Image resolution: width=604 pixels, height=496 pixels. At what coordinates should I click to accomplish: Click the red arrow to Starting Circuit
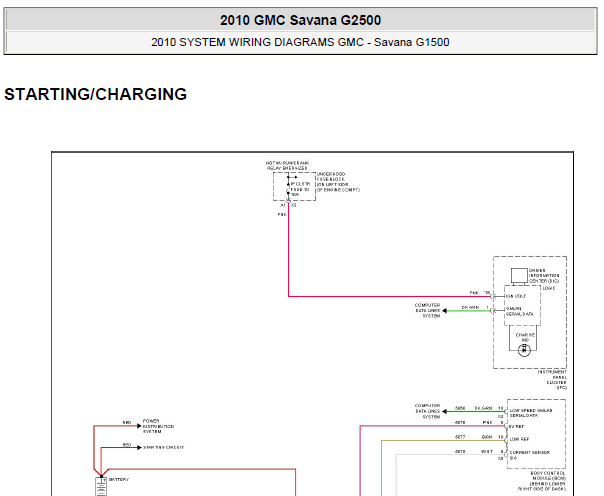(139, 447)
